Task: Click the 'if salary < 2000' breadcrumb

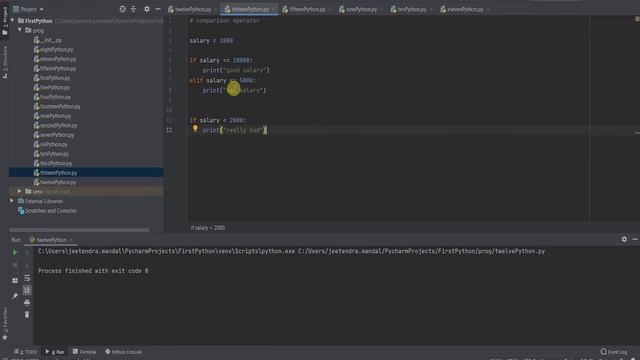Action: tap(208, 228)
